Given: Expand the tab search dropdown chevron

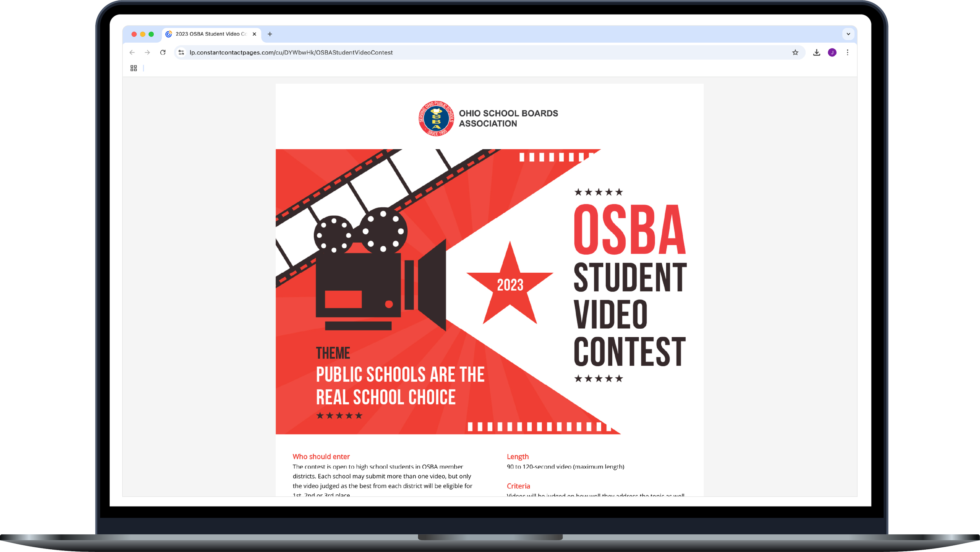Looking at the screenshot, I should [848, 34].
